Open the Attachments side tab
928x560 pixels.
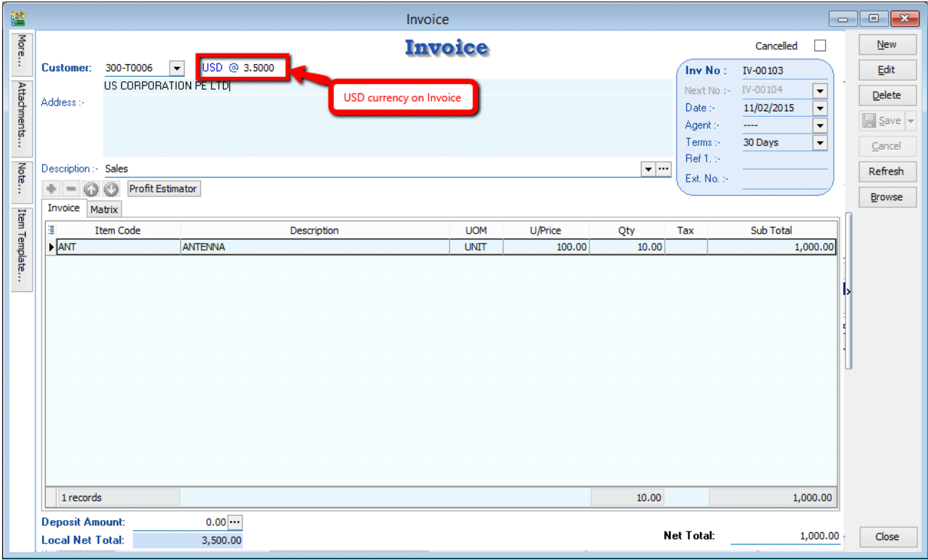[22, 118]
